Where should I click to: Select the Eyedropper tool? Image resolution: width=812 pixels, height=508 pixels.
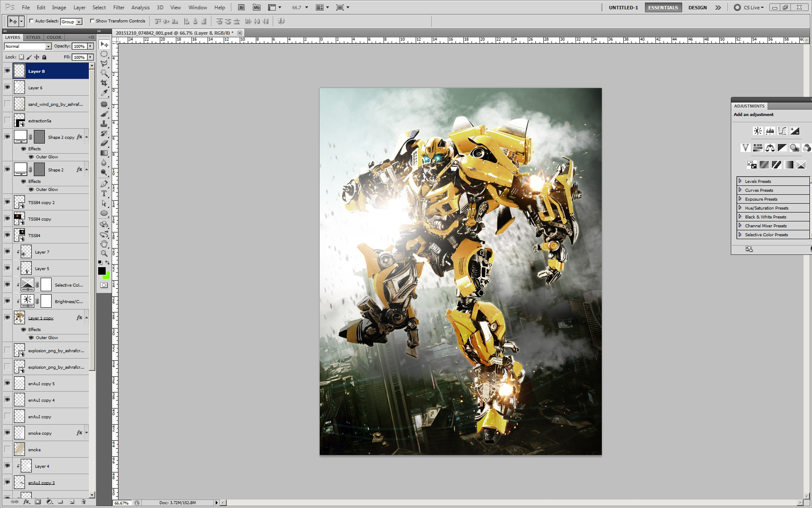pyautogui.click(x=104, y=93)
